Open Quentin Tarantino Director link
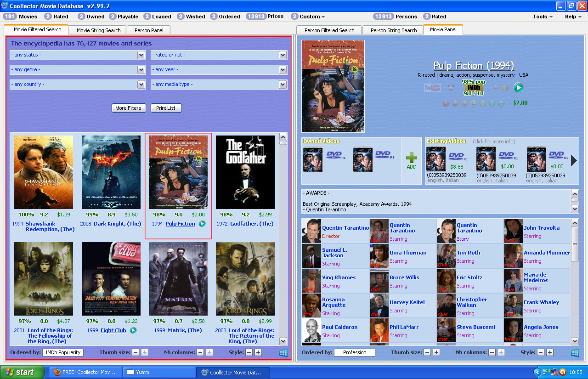 click(345, 228)
